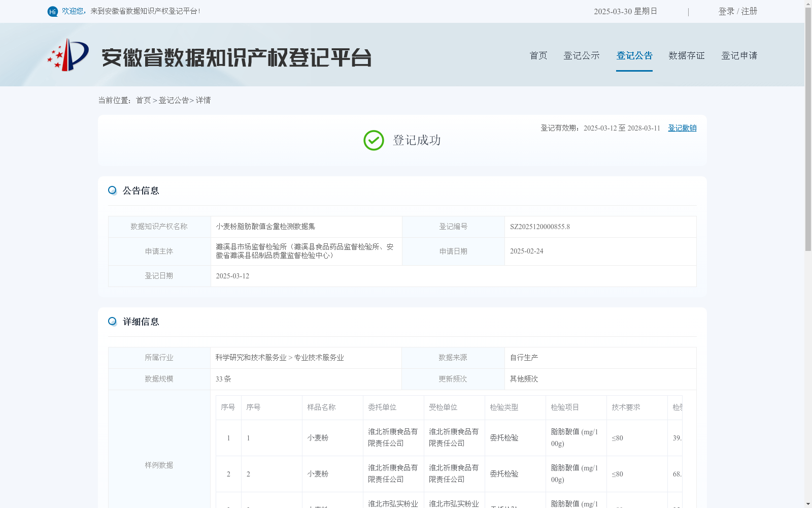Click the registration number SZ2025120000855.8
Image resolution: width=812 pixels, height=508 pixels.
[540, 227]
